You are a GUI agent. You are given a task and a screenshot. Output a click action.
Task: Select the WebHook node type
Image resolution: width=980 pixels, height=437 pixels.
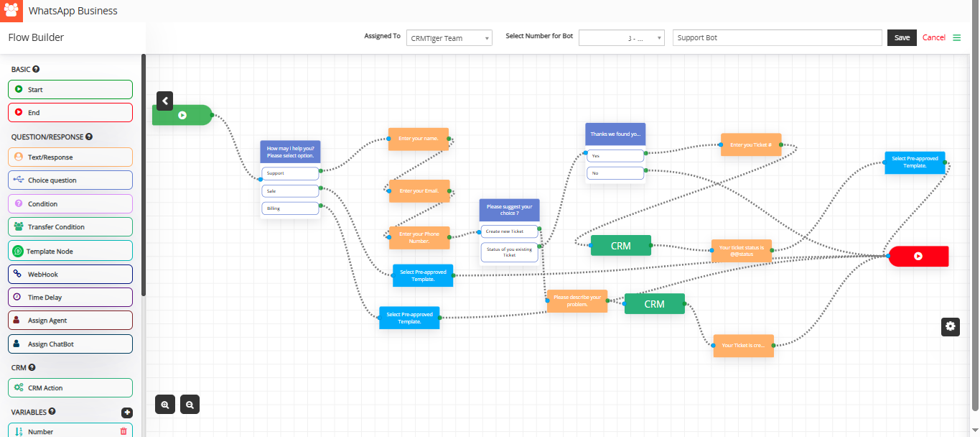coord(70,275)
